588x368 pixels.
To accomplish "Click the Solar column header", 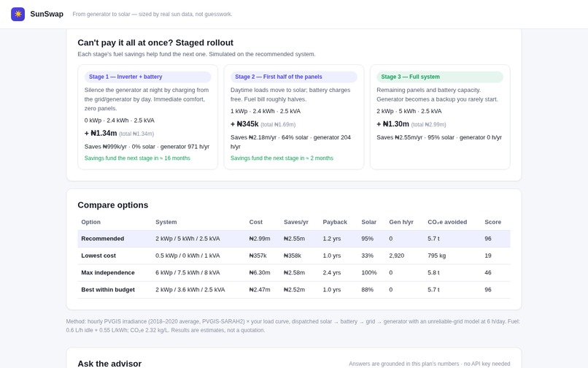I will coord(369,222).
